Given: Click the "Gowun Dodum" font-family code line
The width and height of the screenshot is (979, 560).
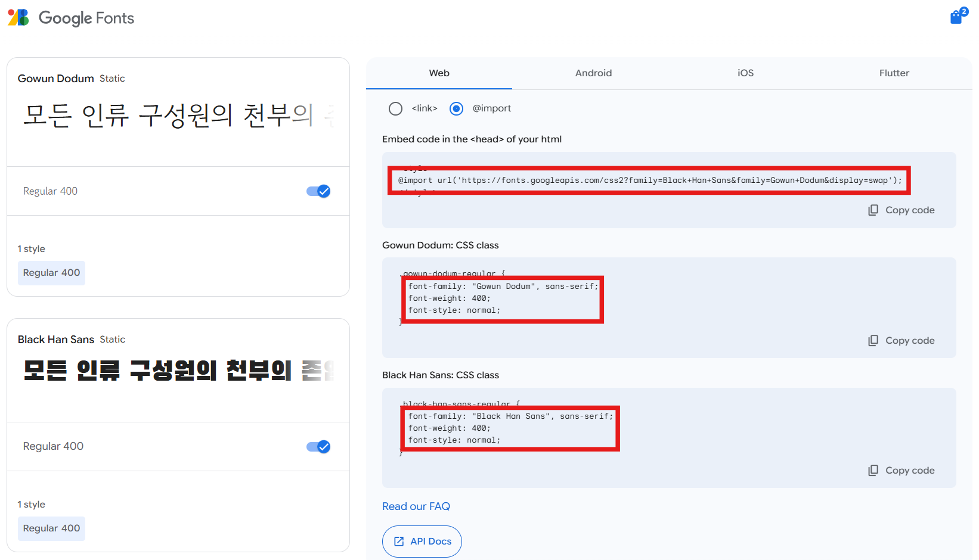Looking at the screenshot, I should [x=503, y=287].
